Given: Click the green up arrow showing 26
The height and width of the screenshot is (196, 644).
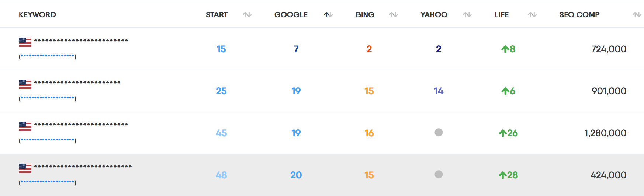Looking at the screenshot, I should click(503, 133).
